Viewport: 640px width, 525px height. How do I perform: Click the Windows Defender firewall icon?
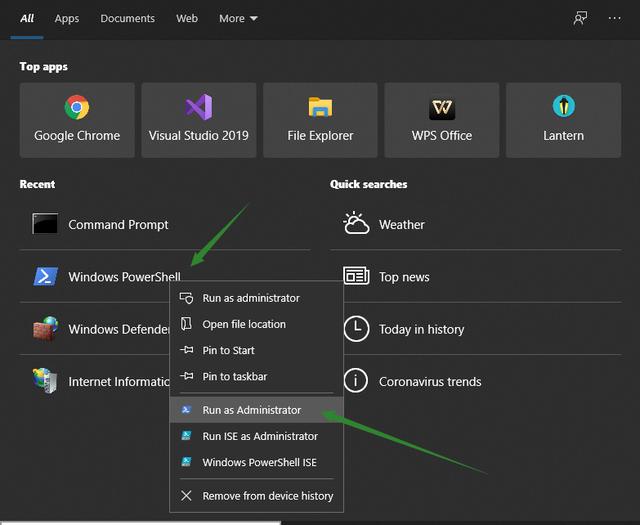45,329
